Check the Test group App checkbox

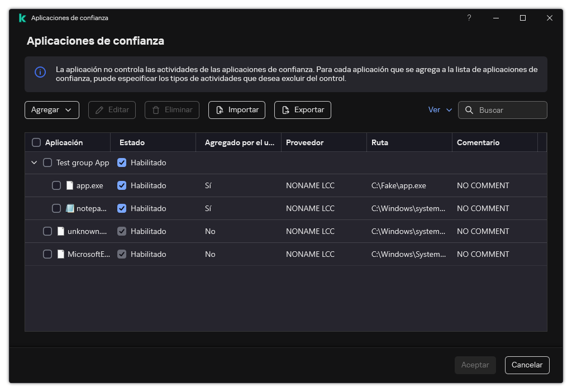pyautogui.click(x=47, y=162)
